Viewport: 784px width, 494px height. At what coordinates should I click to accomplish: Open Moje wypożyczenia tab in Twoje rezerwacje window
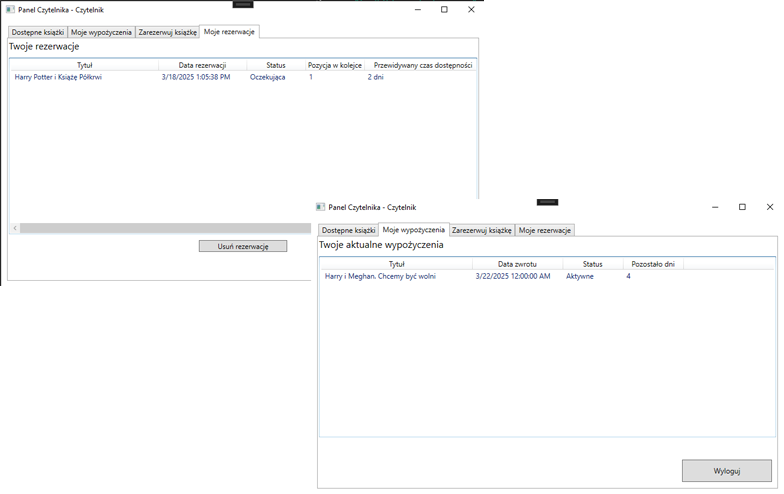point(102,32)
